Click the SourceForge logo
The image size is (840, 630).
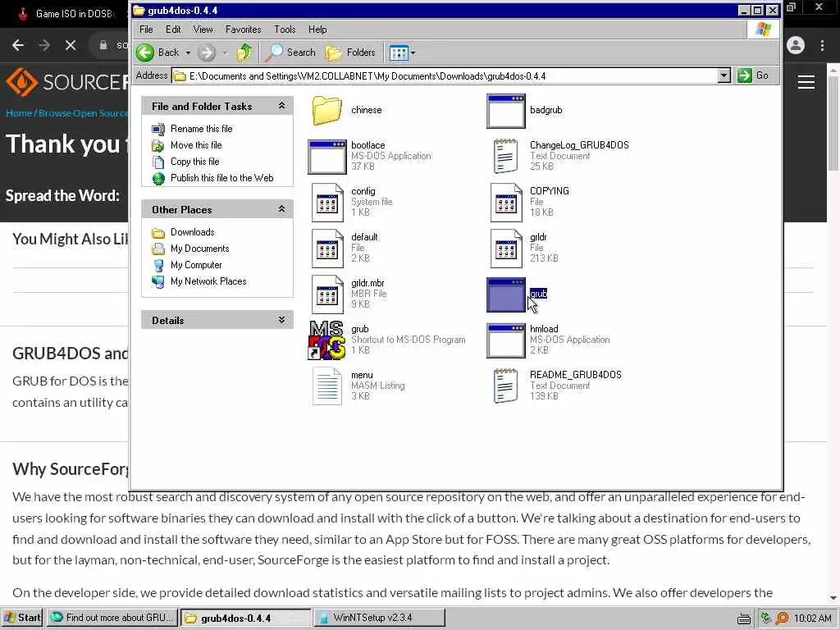(67, 81)
